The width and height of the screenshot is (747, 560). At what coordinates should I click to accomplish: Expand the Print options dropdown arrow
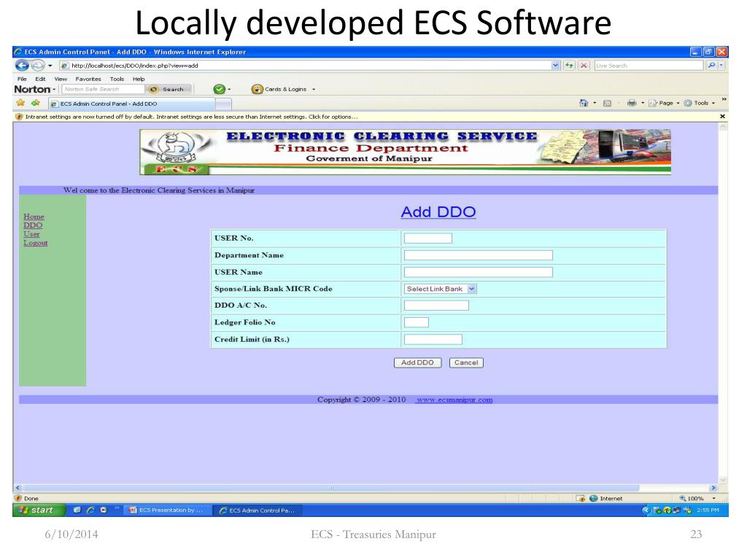pyautogui.click(x=643, y=103)
